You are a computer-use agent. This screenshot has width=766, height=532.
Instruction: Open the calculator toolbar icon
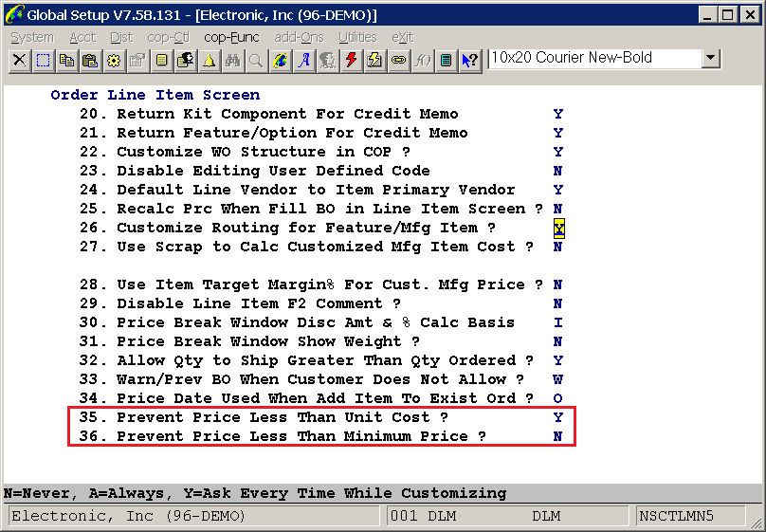tap(446, 61)
